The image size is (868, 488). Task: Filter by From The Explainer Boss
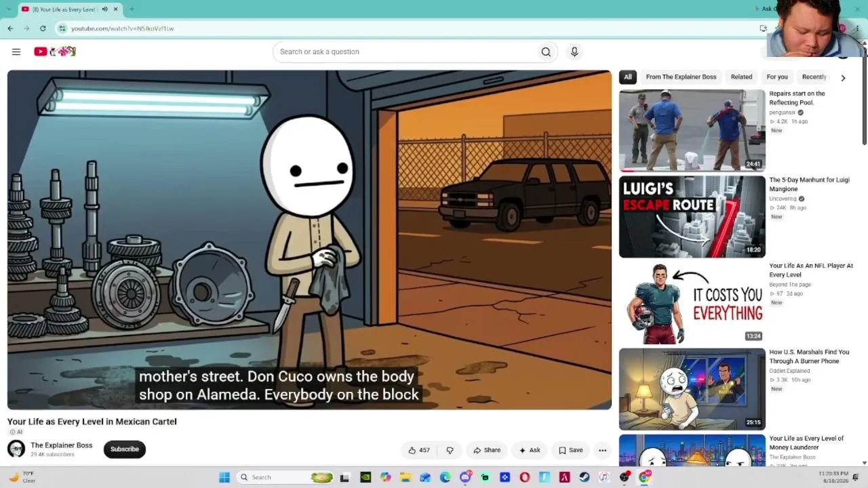point(681,77)
